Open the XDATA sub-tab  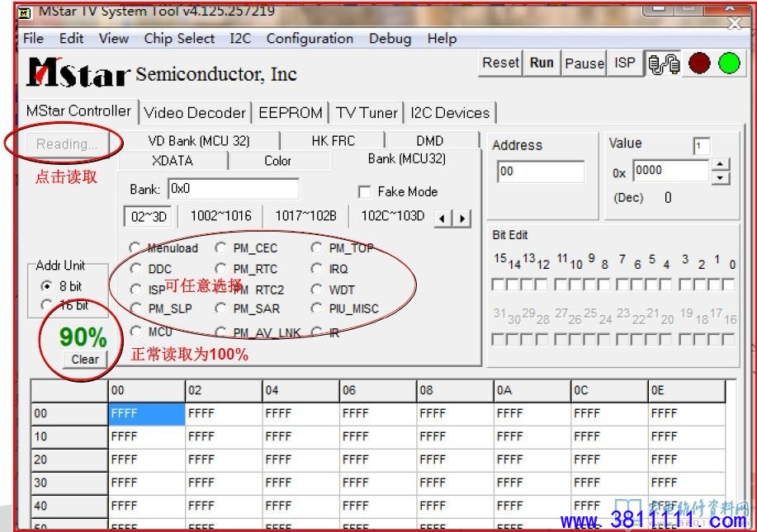173,161
